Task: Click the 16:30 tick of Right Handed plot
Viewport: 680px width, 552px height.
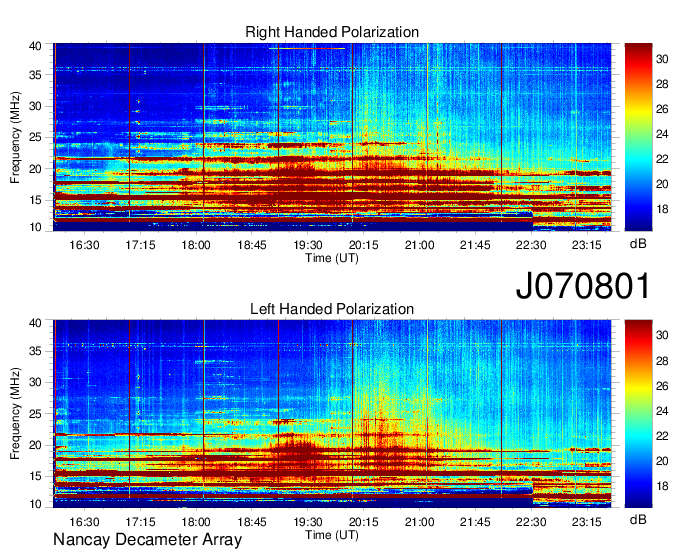Action: 84,245
